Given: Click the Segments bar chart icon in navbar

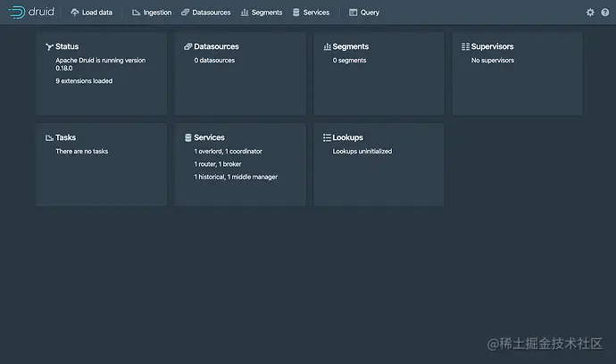Looking at the screenshot, I should (x=245, y=12).
